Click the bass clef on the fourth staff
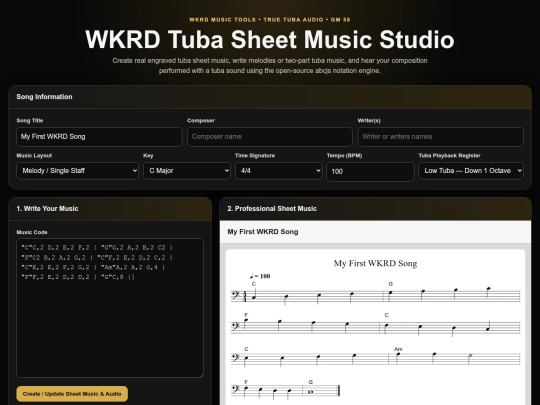Viewport: 540px width, 405px height. pos(236,389)
